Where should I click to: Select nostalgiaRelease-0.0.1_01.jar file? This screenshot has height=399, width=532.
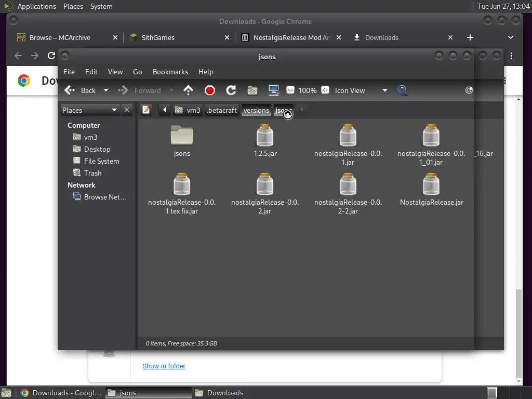[431, 145]
